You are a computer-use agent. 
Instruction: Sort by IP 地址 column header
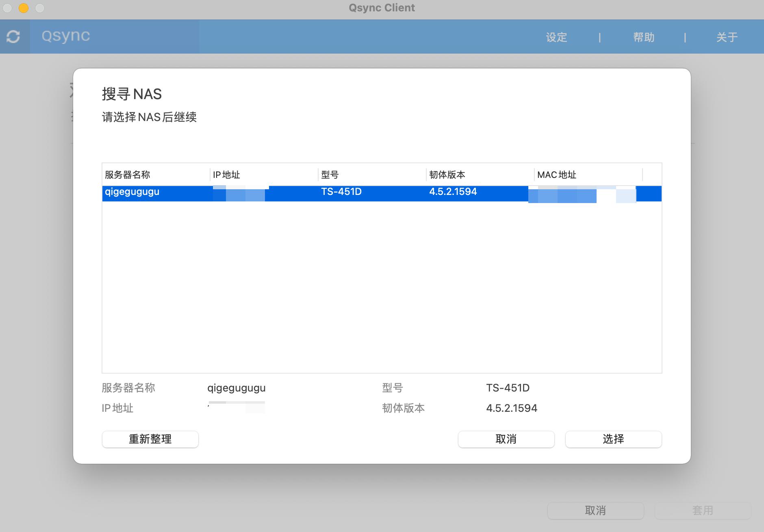click(264, 175)
